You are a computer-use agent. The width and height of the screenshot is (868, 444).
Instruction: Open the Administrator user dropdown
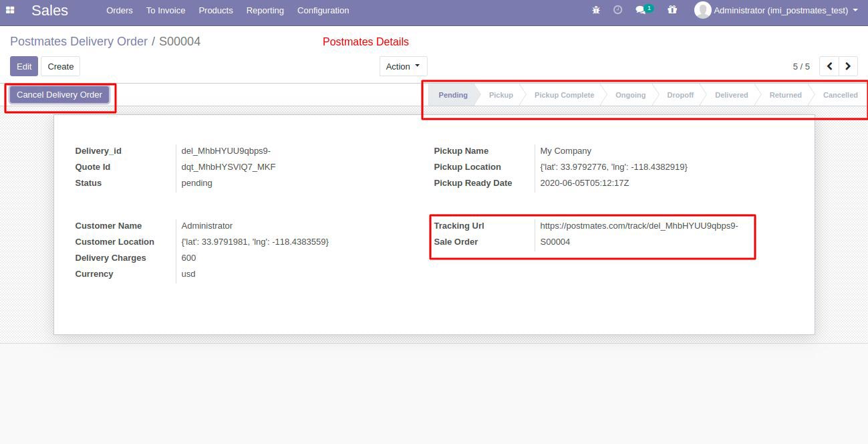click(x=776, y=10)
